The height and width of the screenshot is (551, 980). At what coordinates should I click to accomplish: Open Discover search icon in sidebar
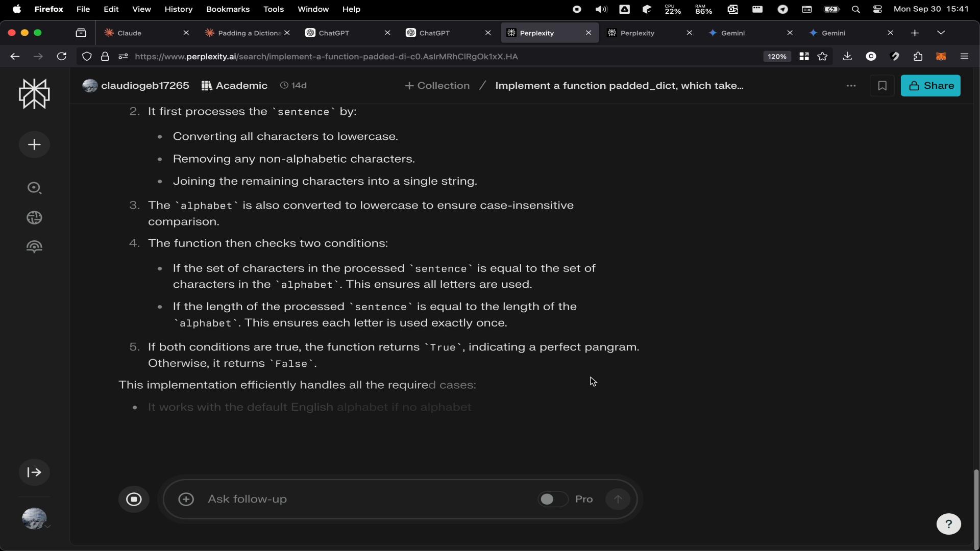[x=34, y=188]
